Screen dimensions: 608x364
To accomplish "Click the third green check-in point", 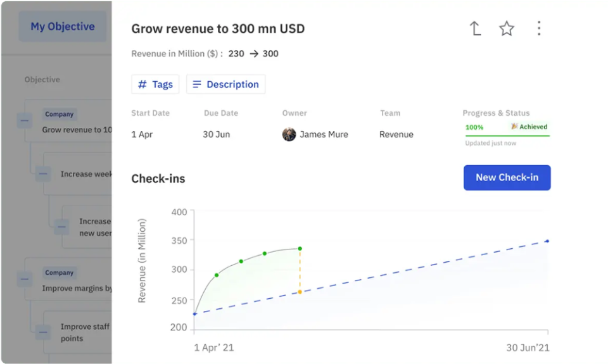I will [x=265, y=253].
